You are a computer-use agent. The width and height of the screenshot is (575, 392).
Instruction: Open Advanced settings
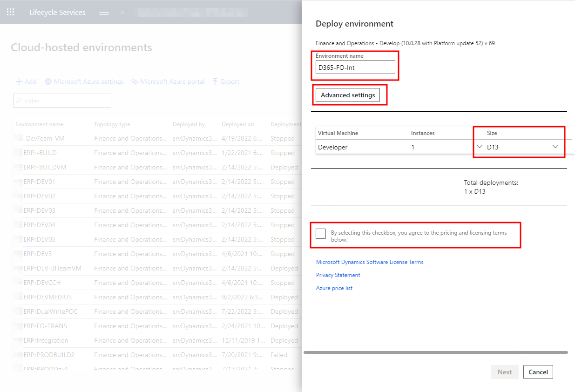click(347, 95)
